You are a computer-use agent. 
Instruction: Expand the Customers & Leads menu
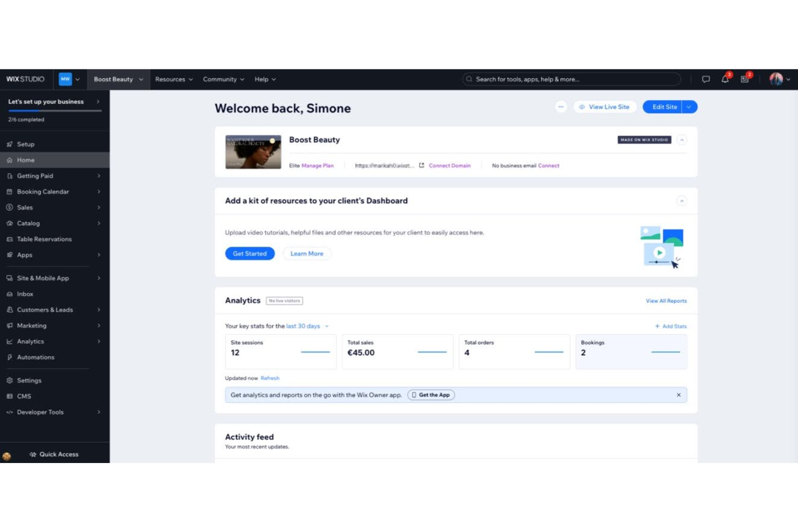tap(45, 309)
